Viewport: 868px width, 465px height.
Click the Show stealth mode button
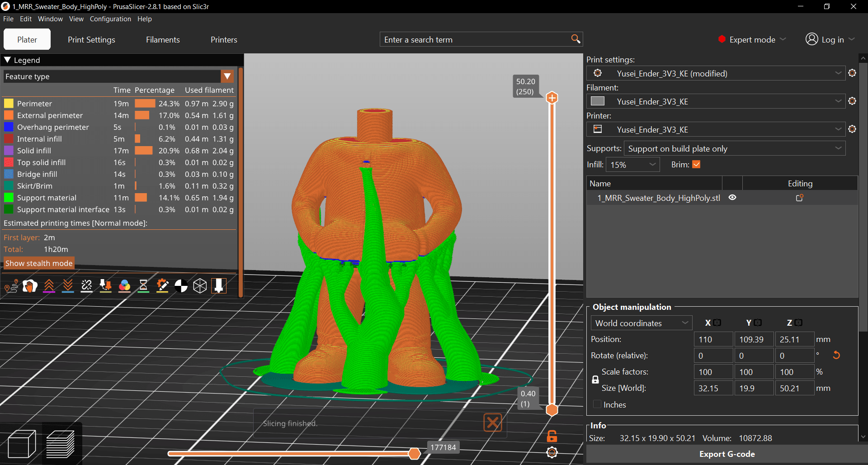coord(39,263)
